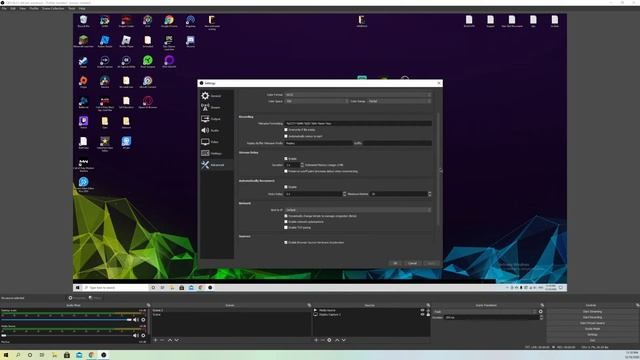Open Scene Collection menu

point(53,8)
